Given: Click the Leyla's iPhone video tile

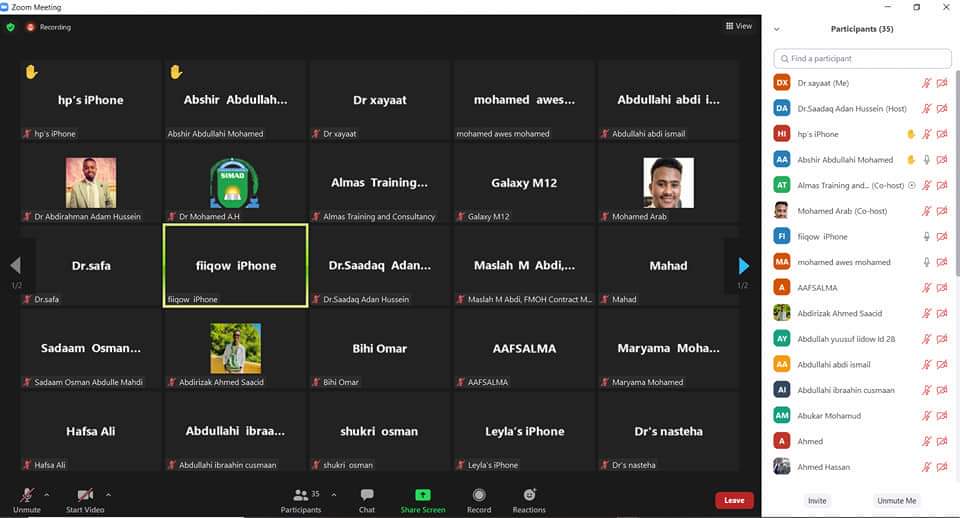Looking at the screenshot, I should click(524, 431).
